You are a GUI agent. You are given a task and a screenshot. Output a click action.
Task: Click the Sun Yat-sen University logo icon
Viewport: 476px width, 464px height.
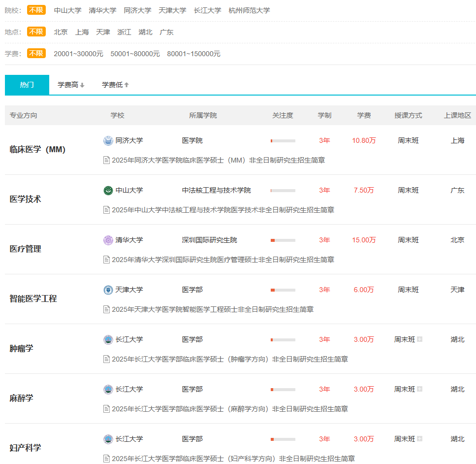point(108,191)
